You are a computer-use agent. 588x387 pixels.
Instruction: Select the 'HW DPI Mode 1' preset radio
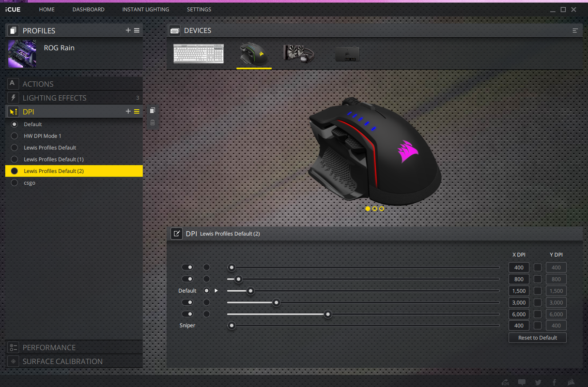click(x=14, y=136)
